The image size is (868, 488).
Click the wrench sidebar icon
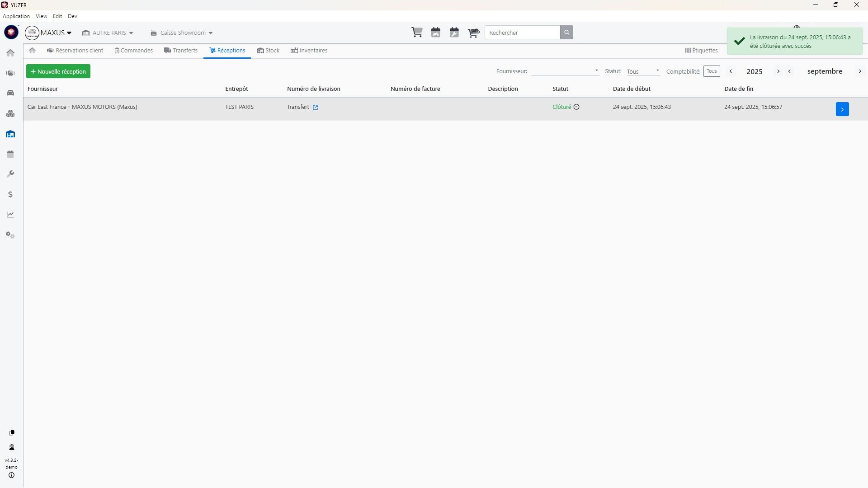click(10, 174)
